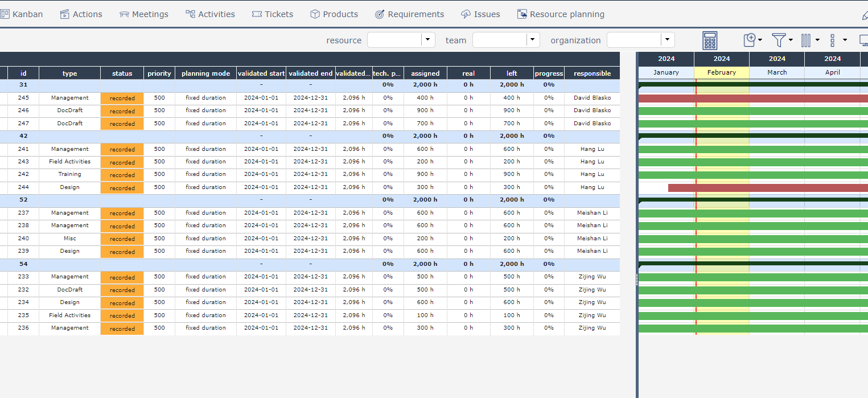The height and width of the screenshot is (398, 868).
Task: Switch to Resource planning
Action: click(x=561, y=14)
